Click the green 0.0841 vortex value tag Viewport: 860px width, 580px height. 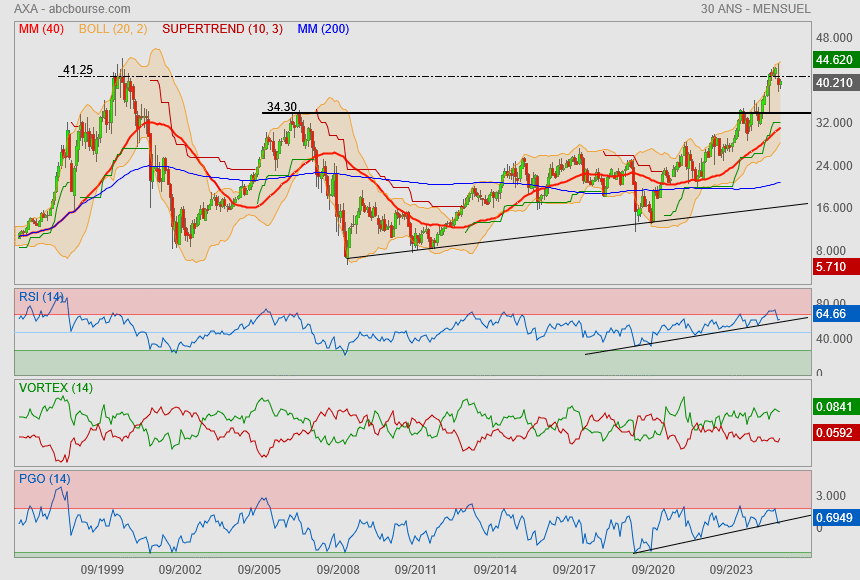[833, 407]
